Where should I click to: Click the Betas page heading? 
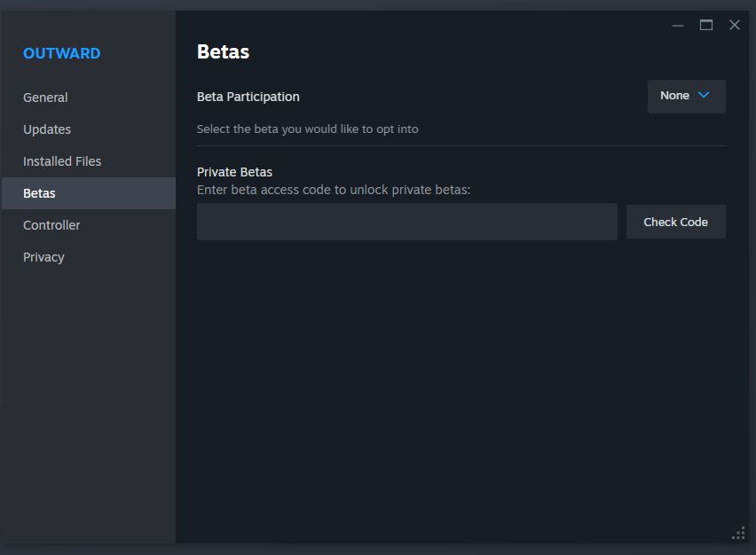point(223,51)
